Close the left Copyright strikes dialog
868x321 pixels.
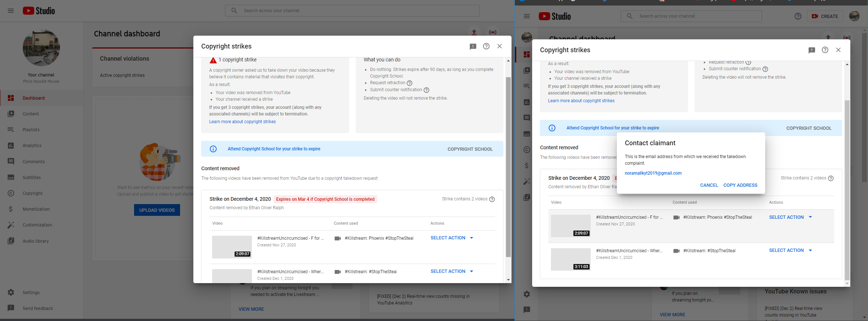[x=500, y=46]
